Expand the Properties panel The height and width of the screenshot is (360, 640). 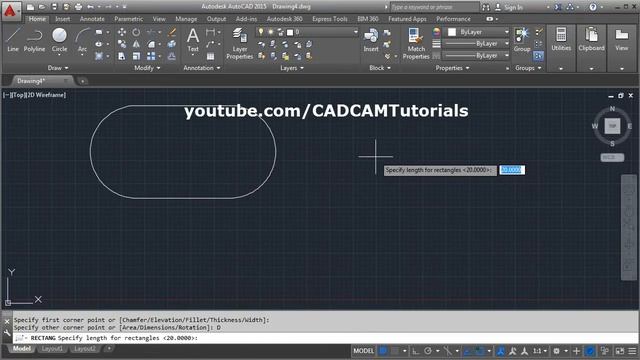(x=452, y=68)
